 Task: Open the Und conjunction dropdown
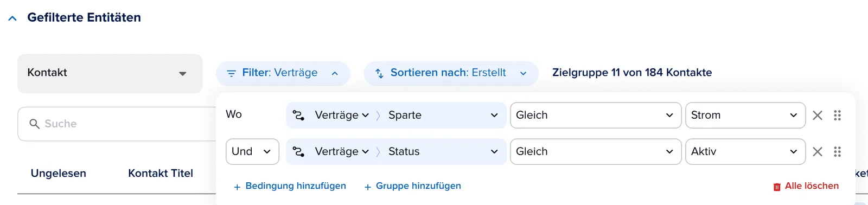[252, 151]
